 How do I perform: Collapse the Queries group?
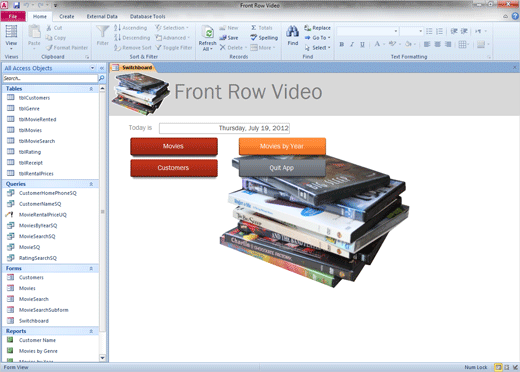pos(91,184)
